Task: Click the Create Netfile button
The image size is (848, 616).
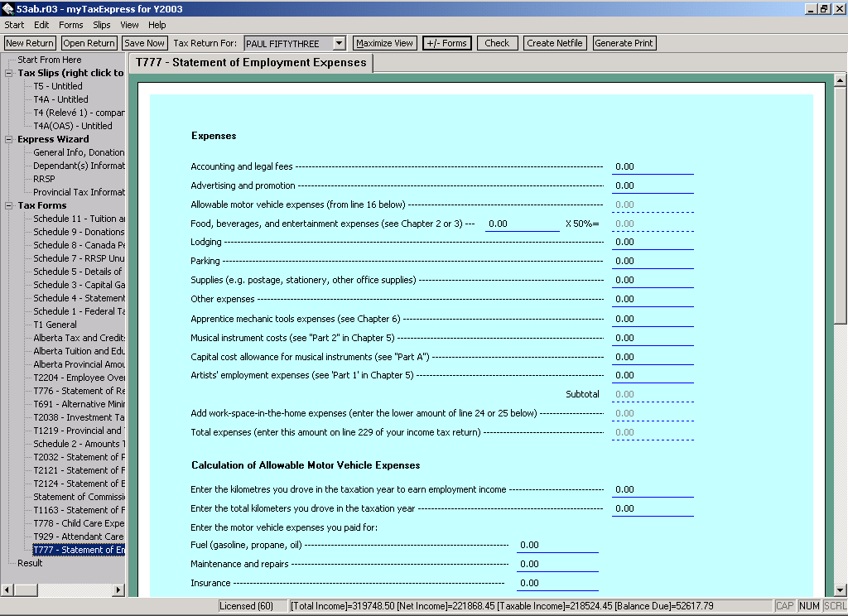Action: [554, 43]
